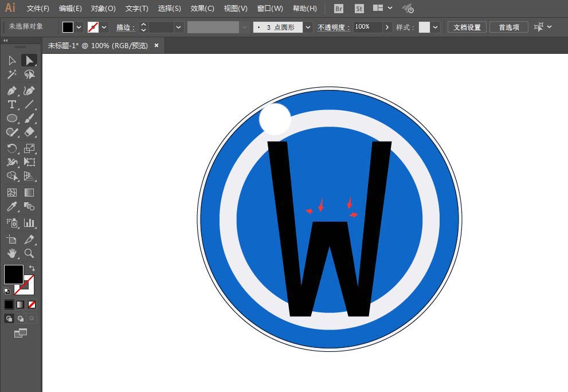
Task: Choose the Magic Wand tool
Action: (x=11, y=75)
